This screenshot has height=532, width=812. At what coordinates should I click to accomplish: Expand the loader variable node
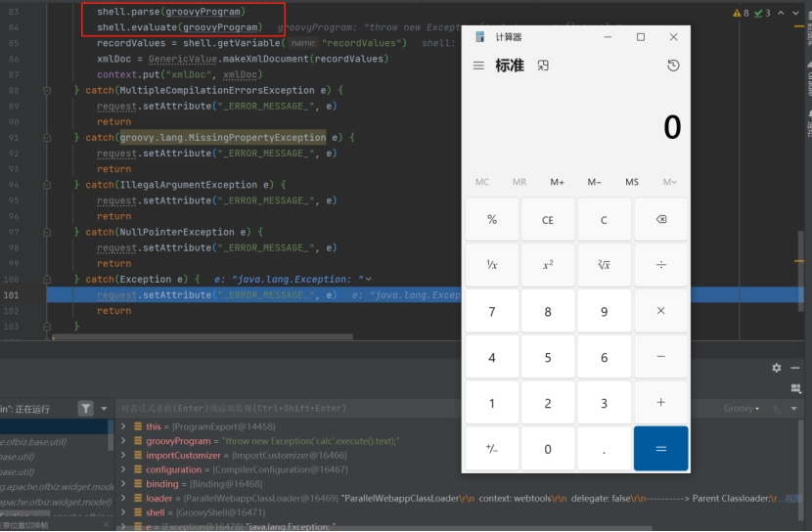point(123,499)
